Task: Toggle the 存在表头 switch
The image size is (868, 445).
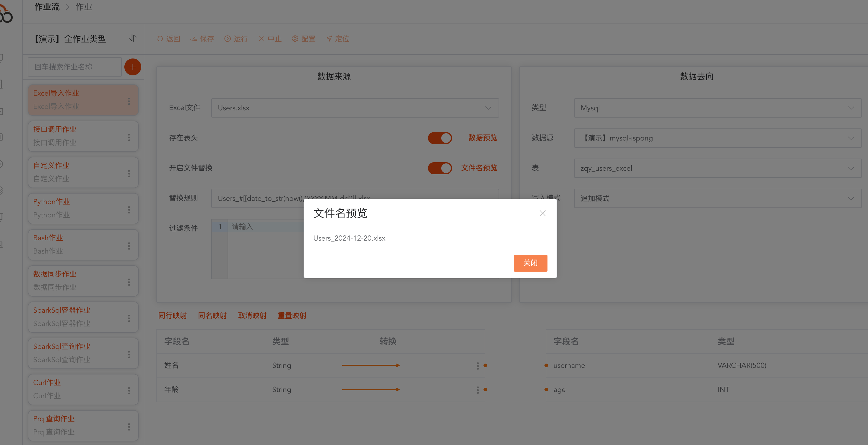Action: pos(440,138)
